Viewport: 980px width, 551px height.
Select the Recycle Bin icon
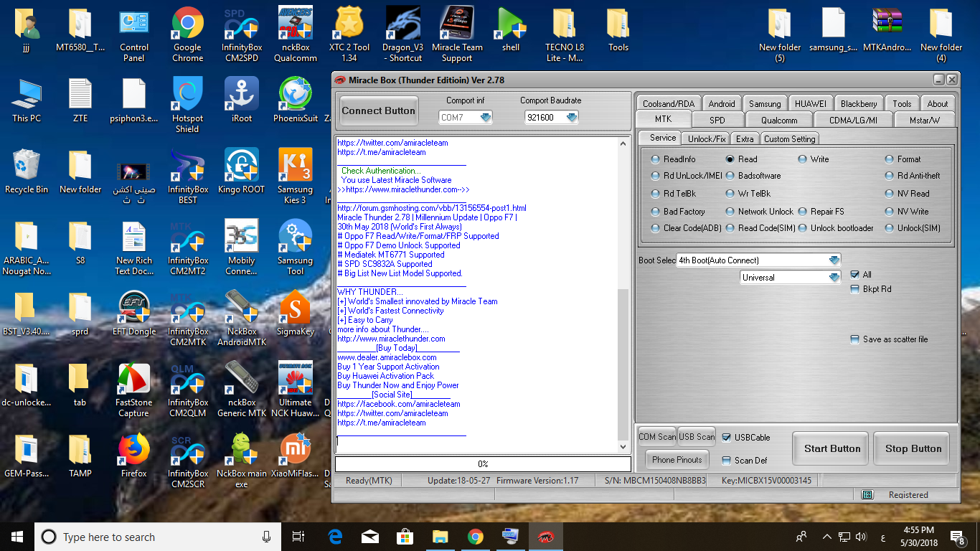coord(27,171)
